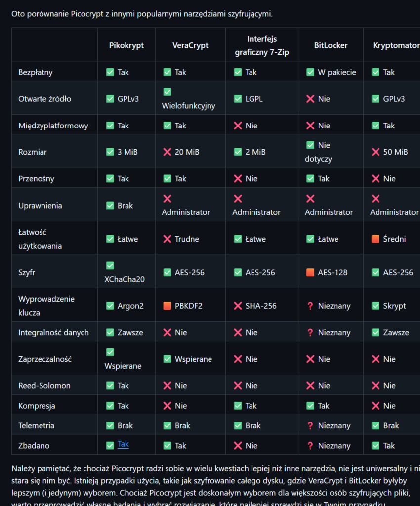Select the "Interfejs graficzny 7-Zip" column header
Screen dimensions: 420x506
(x=262, y=45)
